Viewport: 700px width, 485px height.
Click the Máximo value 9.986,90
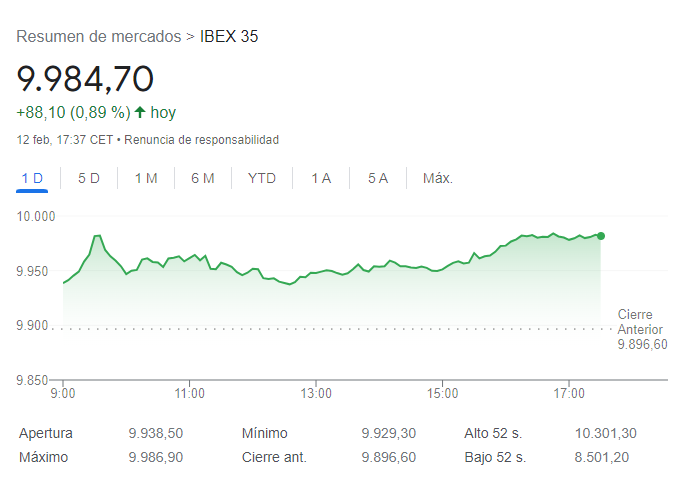pos(155,457)
